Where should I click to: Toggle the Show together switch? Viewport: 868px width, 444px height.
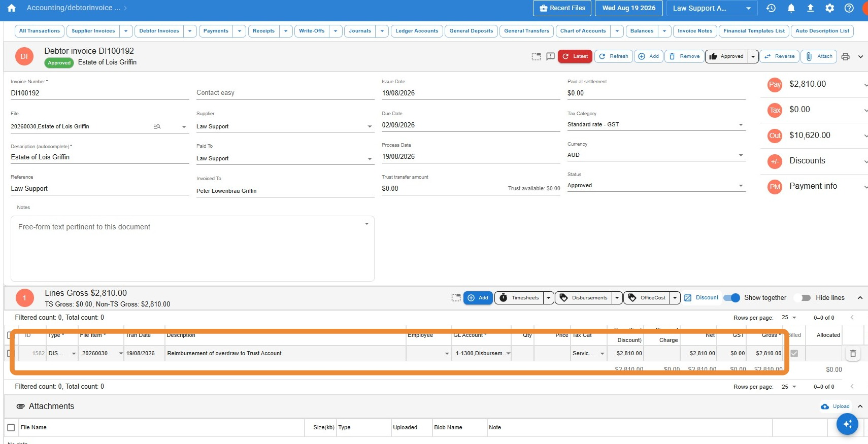click(x=731, y=298)
